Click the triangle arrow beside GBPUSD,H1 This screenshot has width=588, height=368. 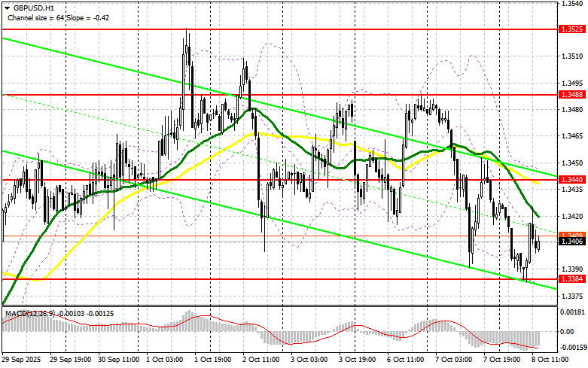[7, 8]
